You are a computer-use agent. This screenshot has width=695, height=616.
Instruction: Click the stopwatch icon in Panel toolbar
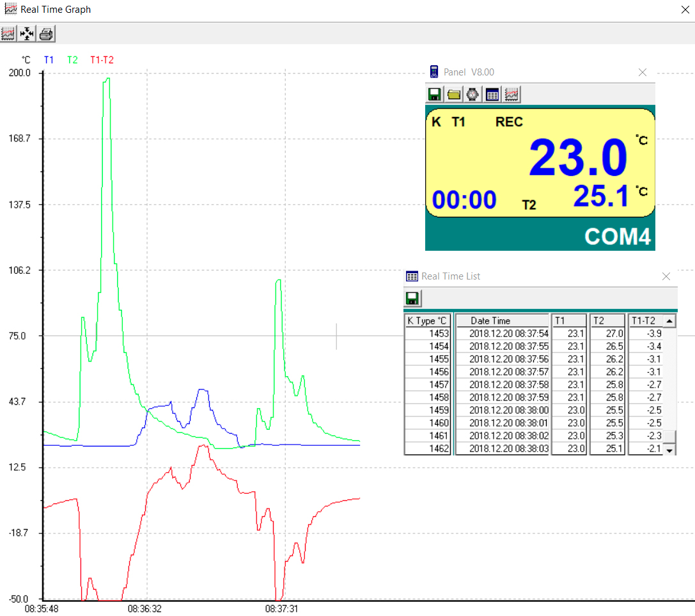[472, 95]
